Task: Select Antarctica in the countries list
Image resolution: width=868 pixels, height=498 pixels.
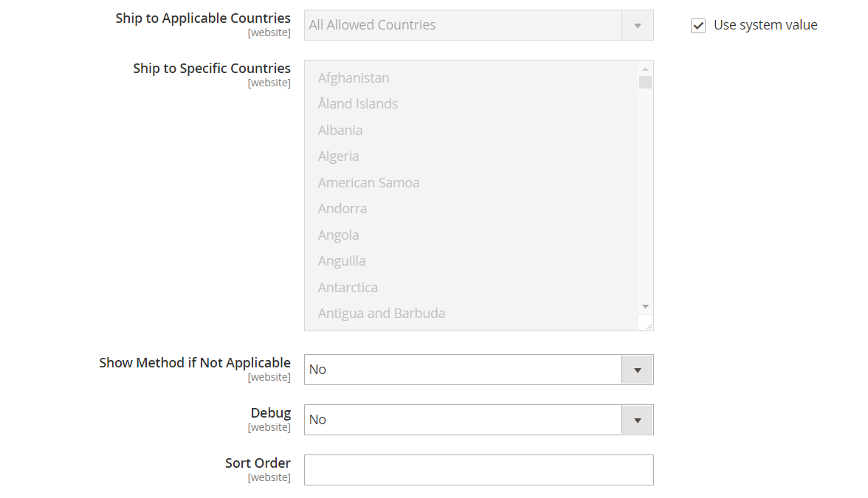Action: point(348,288)
